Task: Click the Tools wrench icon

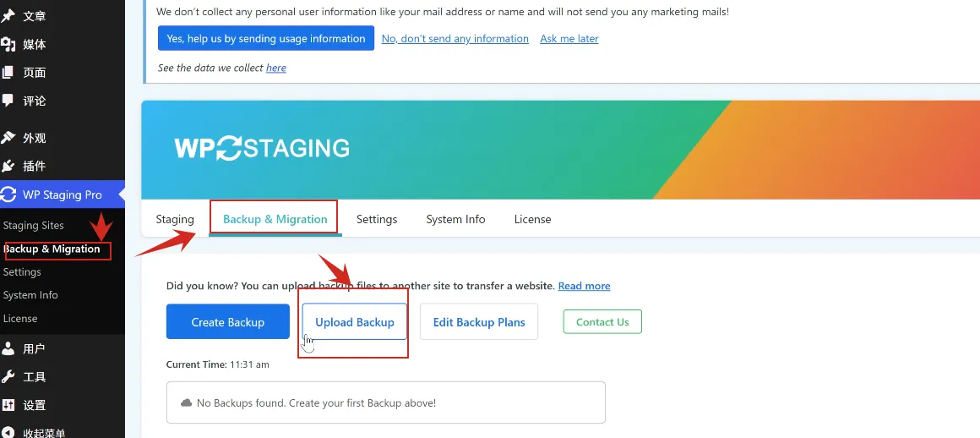Action: [8, 376]
